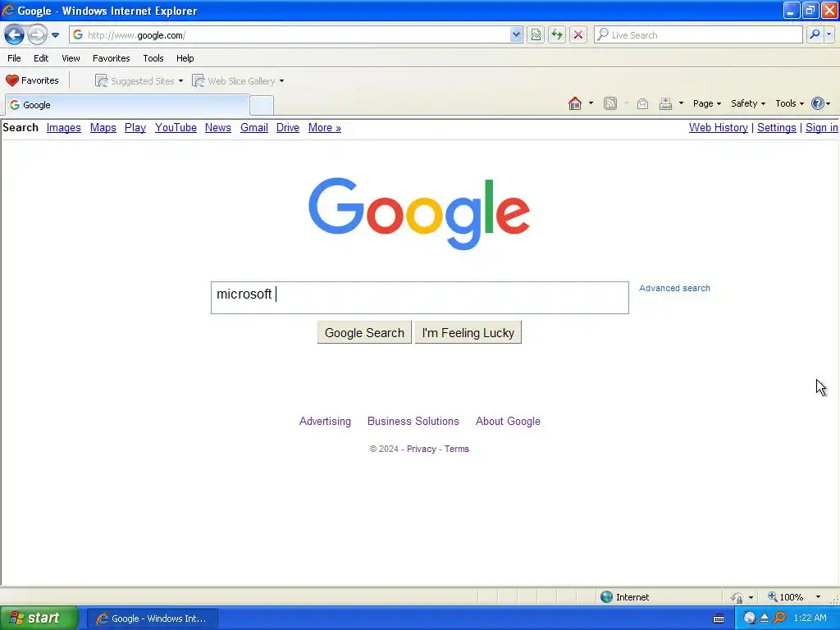Viewport: 840px width, 630px height.
Task: Open the recent pages dropdown arrow
Action: [x=55, y=35]
